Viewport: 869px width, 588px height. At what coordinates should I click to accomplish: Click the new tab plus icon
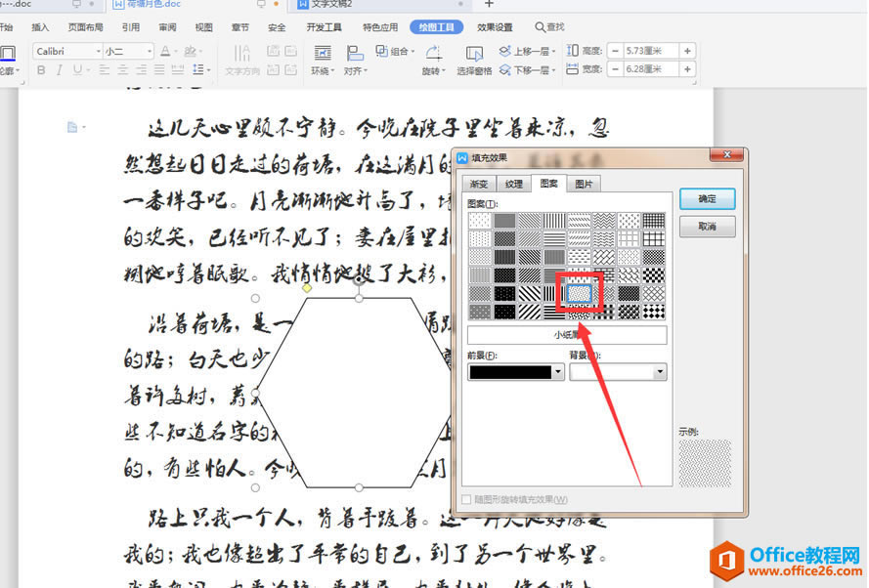[x=489, y=4]
